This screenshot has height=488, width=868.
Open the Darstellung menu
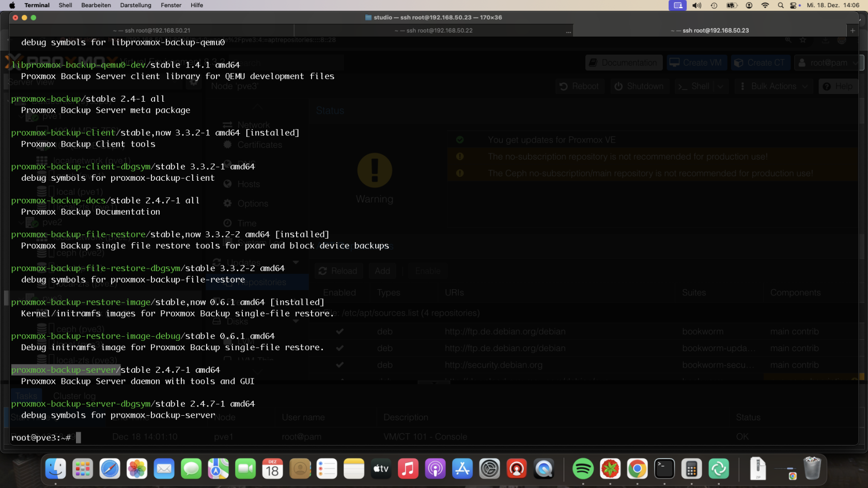[x=135, y=5]
